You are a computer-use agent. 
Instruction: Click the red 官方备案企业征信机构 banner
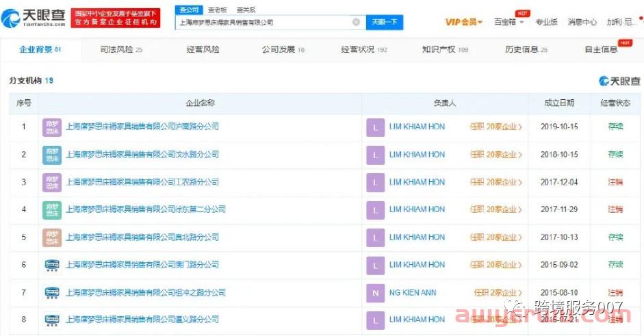coord(116,18)
